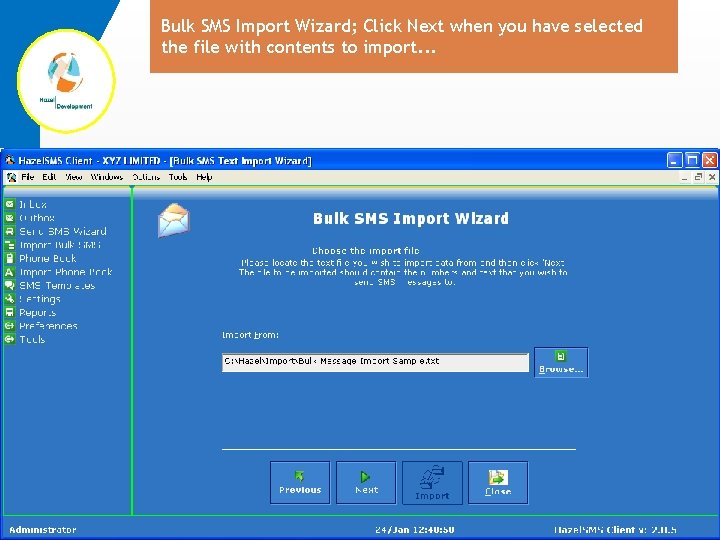This screenshot has height=540, width=720.
Task: Open Preferences from the sidebar
Action: (x=48, y=326)
